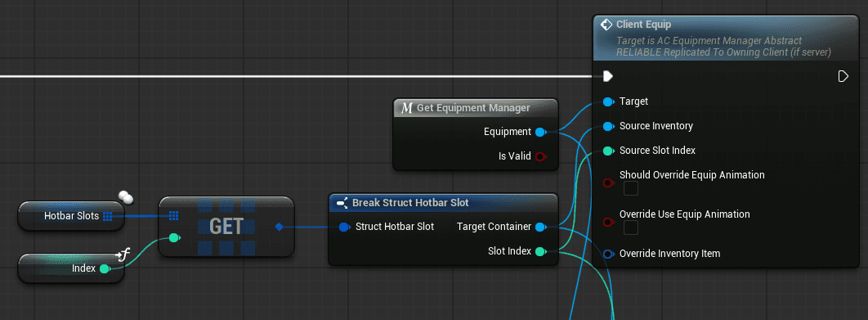Screen dimensions: 868x320
Task: Click the Client Equip function icon
Action: click(606, 25)
